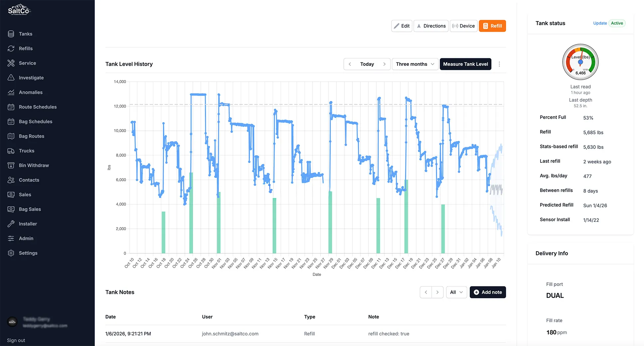Click the Admin sliders icon
This screenshot has width=644, height=346.
pos(11,238)
